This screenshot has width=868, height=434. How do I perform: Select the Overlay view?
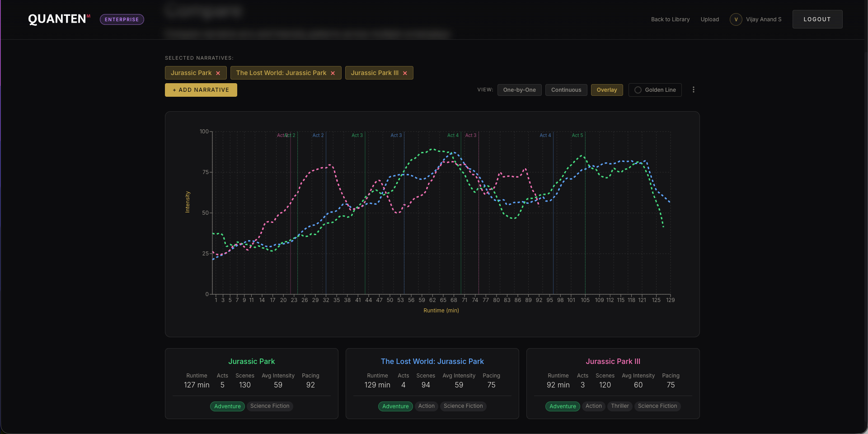point(606,90)
